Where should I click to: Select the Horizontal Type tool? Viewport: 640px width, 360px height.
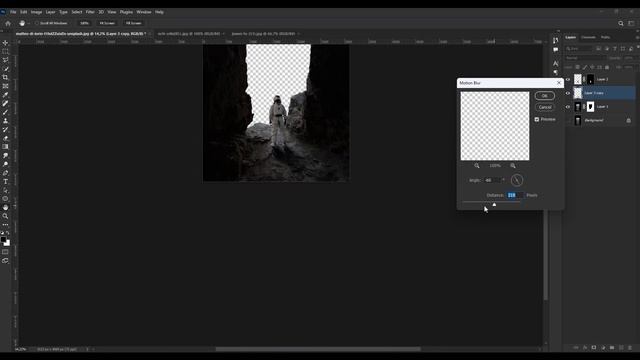coord(5,182)
